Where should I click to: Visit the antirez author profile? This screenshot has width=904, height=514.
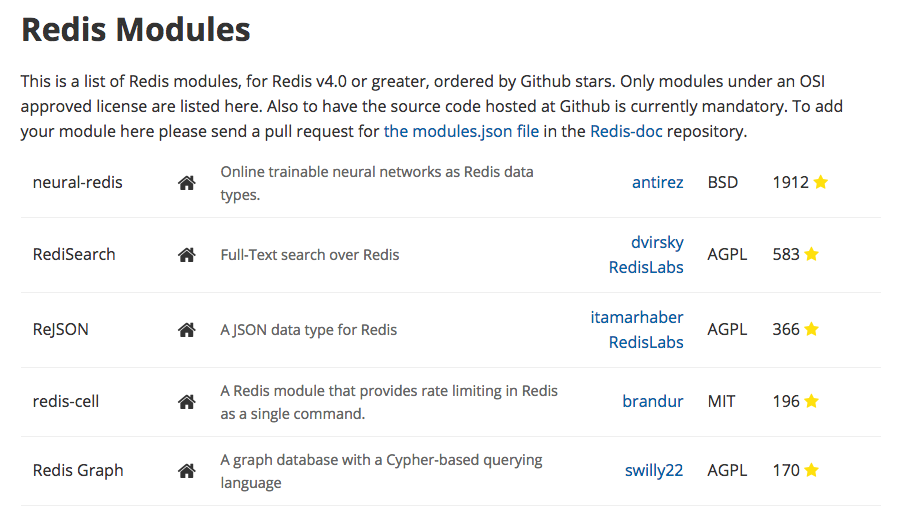click(657, 182)
